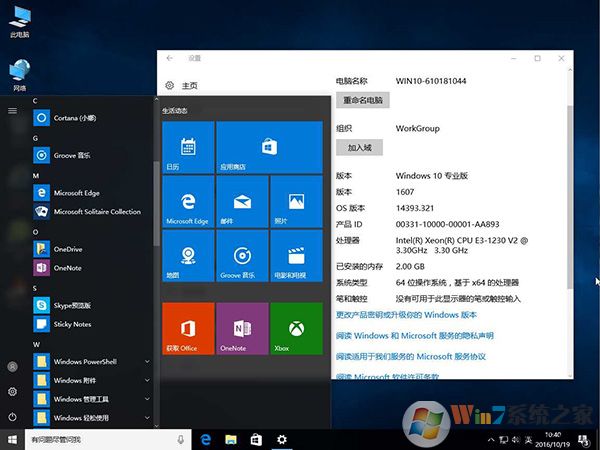Viewport: 600px width, 450px height.
Task: Toggle the hamburger menu in Start
Action: [x=12, y=110]
